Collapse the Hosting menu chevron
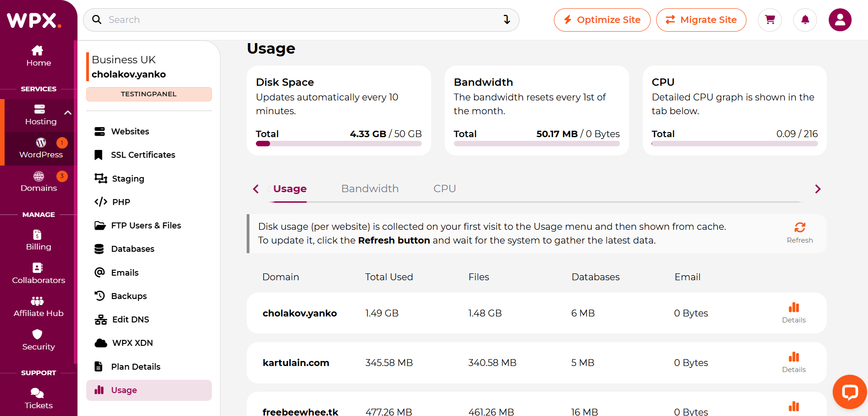The width and height of the screenshot is (868, 416). [68, 113]
